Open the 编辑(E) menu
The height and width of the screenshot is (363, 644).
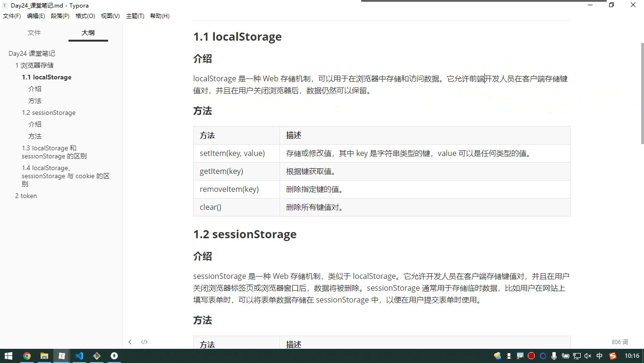[36, 16]
